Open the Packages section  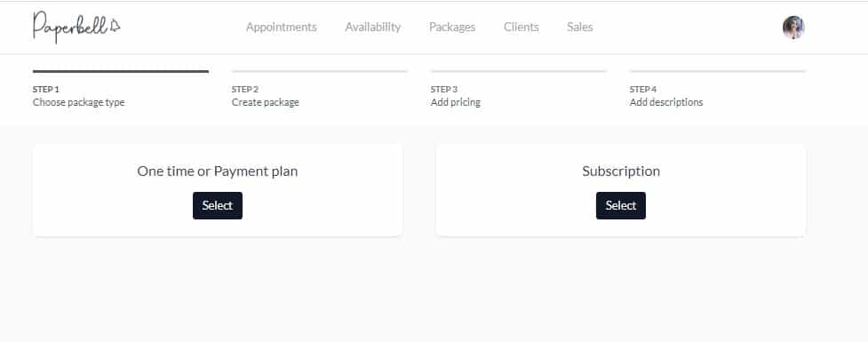tap(452, 27)
